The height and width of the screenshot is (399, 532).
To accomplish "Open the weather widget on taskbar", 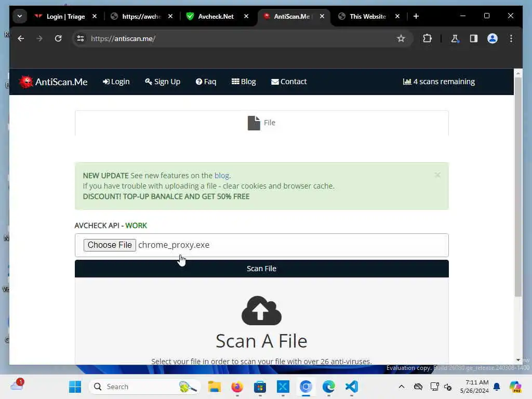I will 16,386.
